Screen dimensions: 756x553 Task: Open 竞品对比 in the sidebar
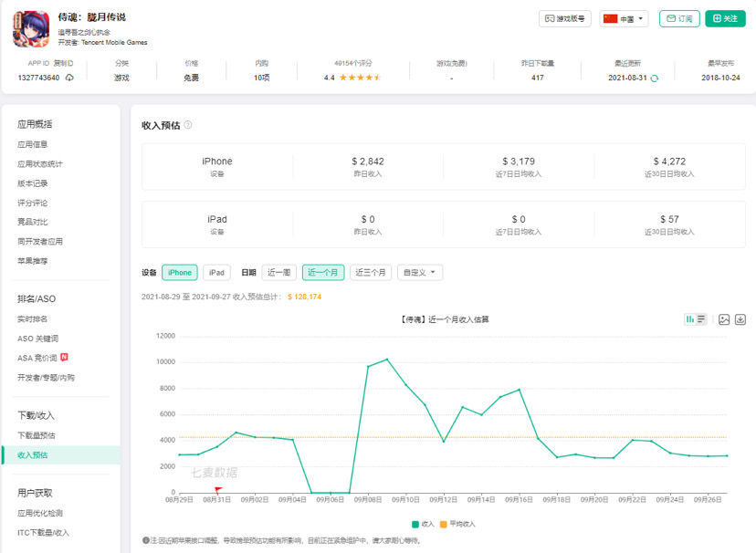[32, 222]
